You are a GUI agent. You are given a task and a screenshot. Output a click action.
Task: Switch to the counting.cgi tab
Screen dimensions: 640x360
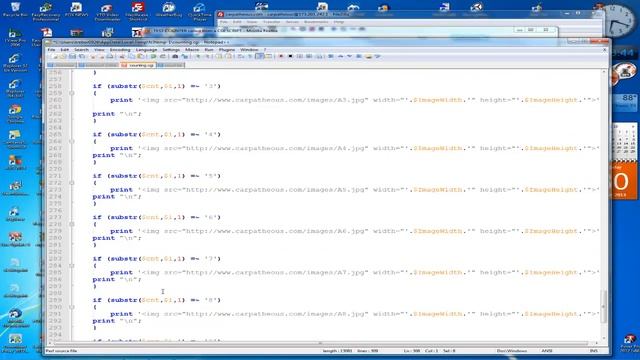point(138,65)
